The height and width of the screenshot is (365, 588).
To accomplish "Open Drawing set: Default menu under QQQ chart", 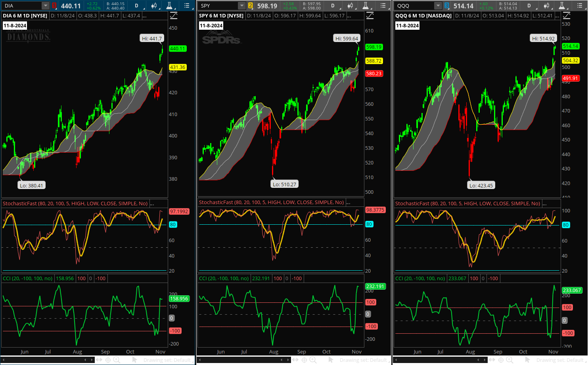I will [x=560, y=360].
